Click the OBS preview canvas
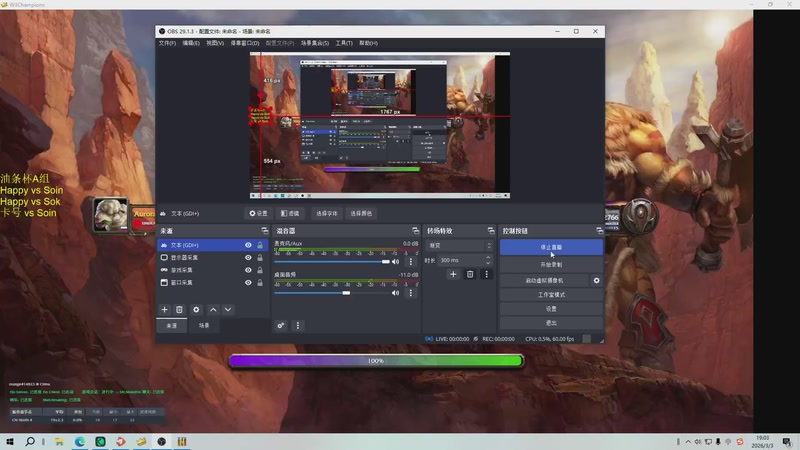800x450 pixels. pos(380,125)
